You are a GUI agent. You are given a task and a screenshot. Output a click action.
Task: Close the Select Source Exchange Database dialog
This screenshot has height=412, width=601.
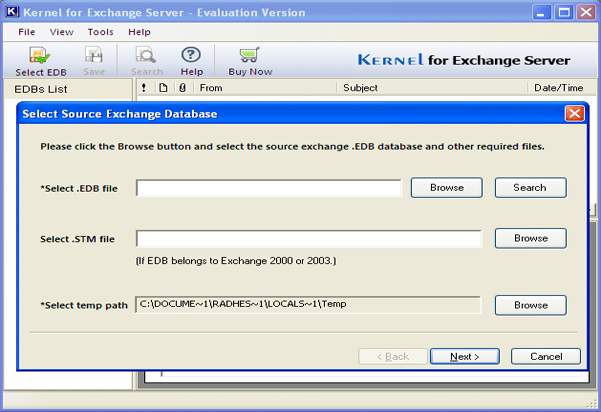coord(573,114)
